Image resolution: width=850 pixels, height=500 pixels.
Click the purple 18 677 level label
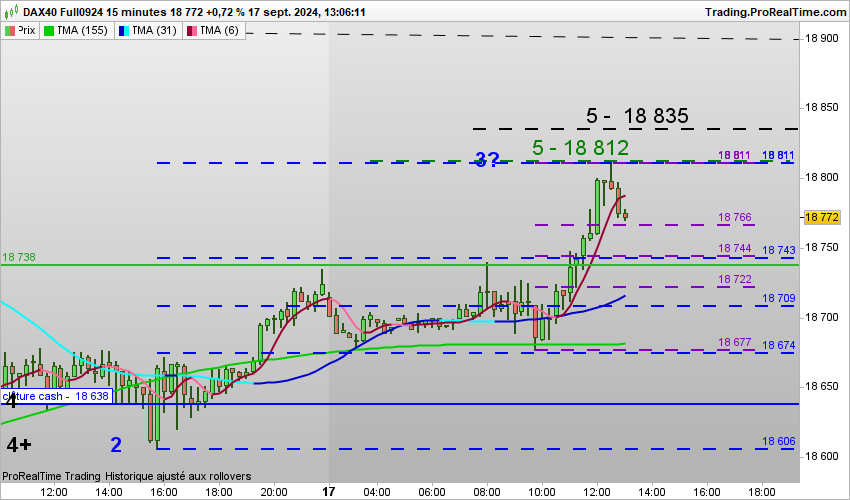tap(735, 342)
